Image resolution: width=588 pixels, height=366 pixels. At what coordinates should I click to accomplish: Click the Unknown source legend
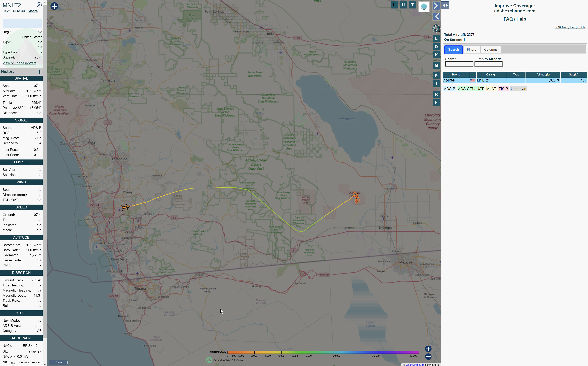[518, 89]
